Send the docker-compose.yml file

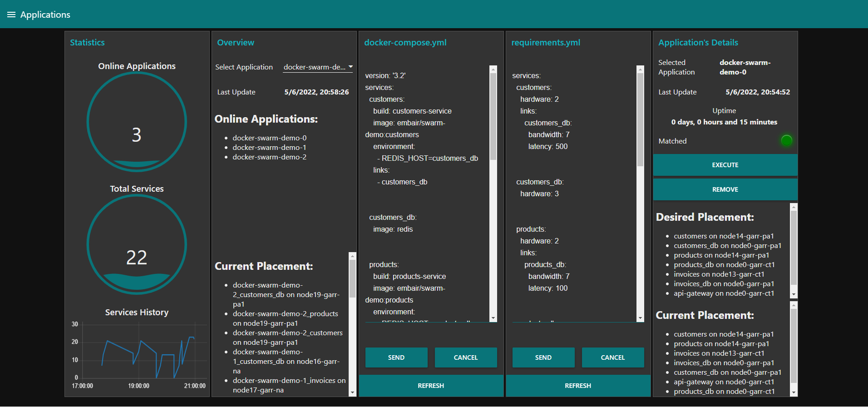[x=396, y=357]
